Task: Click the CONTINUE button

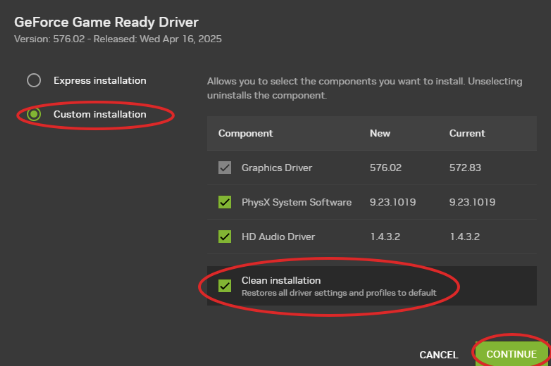Action: point(511,354)
